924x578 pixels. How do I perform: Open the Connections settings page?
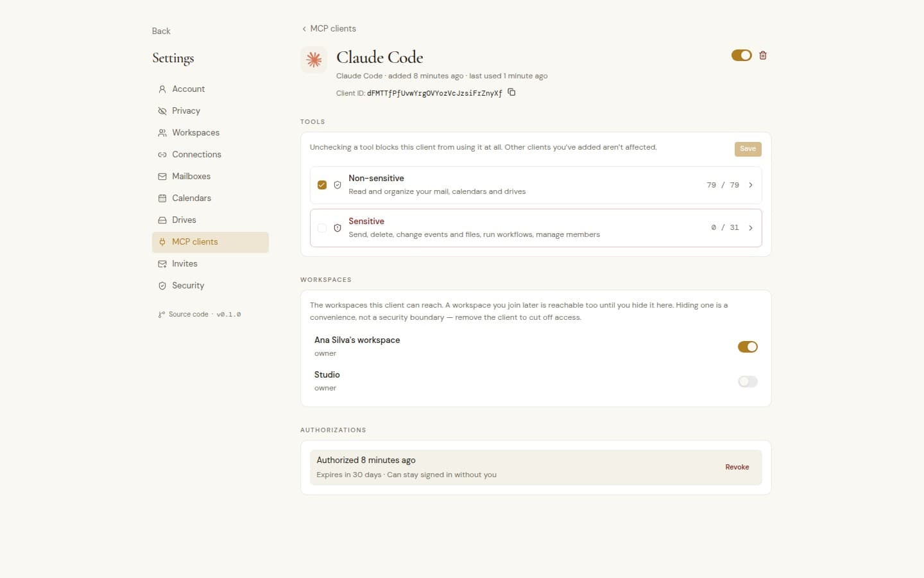tap(210, 155)
